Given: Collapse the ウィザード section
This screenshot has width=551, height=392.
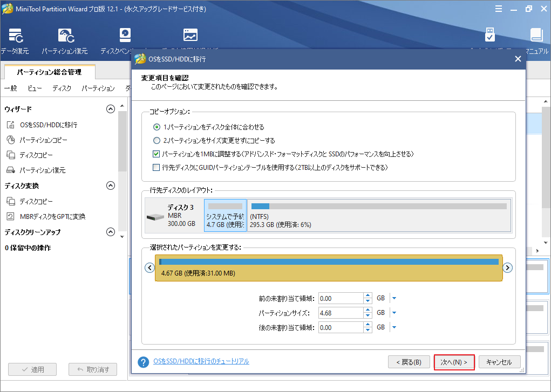Looking at the screenshot, I should [x=111, y=108].
